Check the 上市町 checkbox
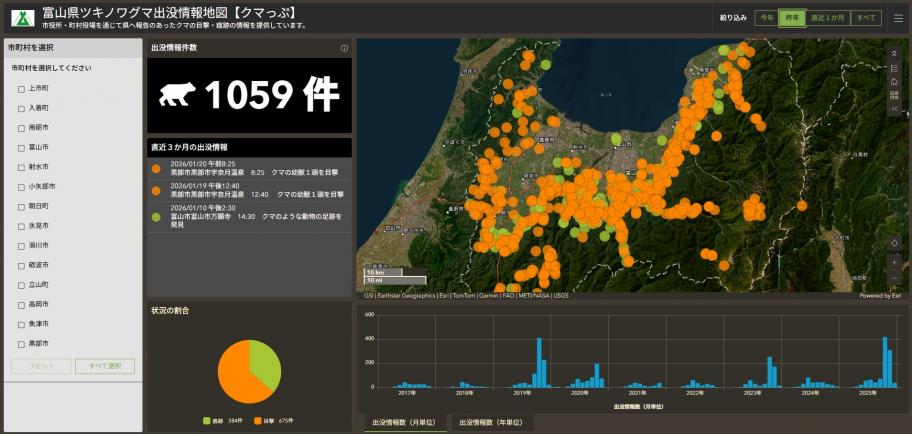Image resolution: width=912 pixels, height=434 pixels. tap(22, 88)
